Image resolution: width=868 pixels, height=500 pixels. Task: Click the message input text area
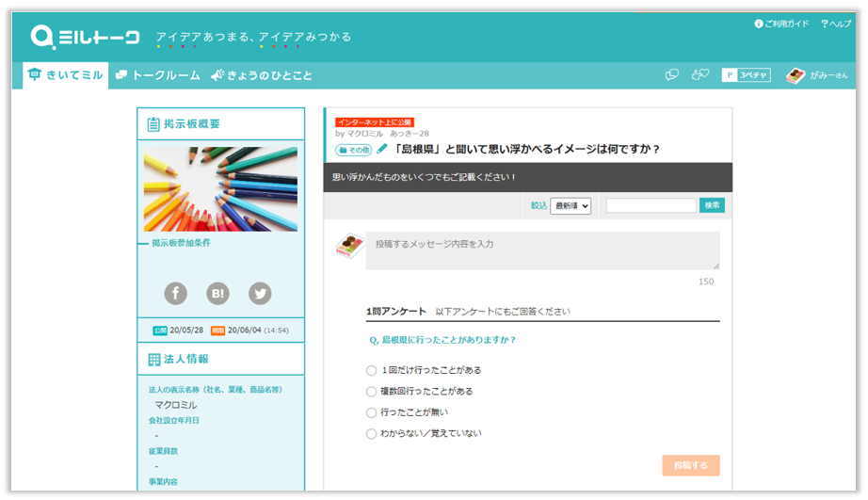(541, 250)
